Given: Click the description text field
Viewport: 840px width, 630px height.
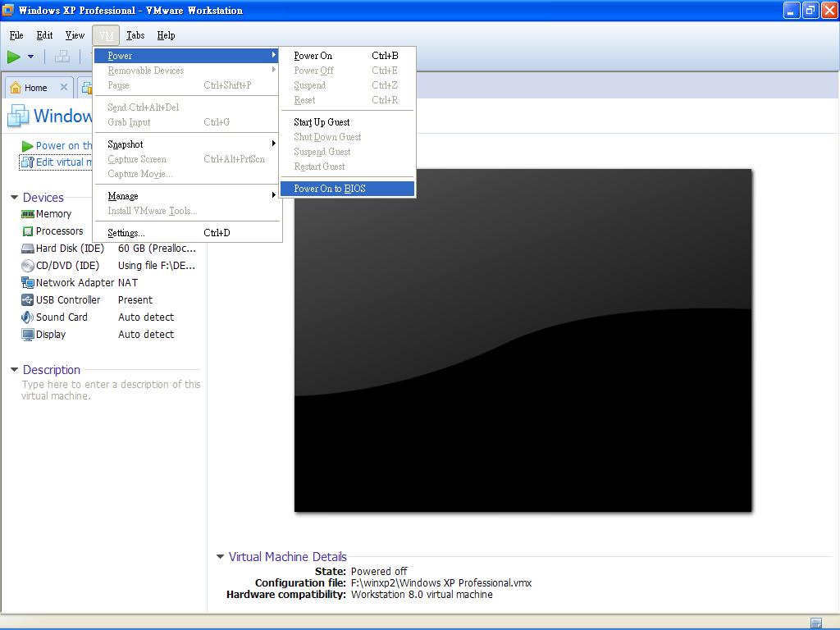Looking at the screenshot, I should 111,390.
